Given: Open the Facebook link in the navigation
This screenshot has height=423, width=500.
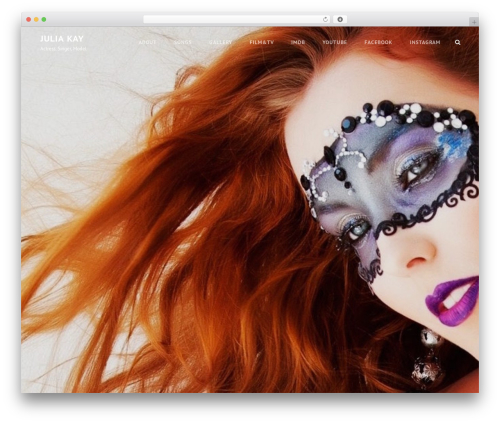Looking at the screenshot, I should [378, 42].
